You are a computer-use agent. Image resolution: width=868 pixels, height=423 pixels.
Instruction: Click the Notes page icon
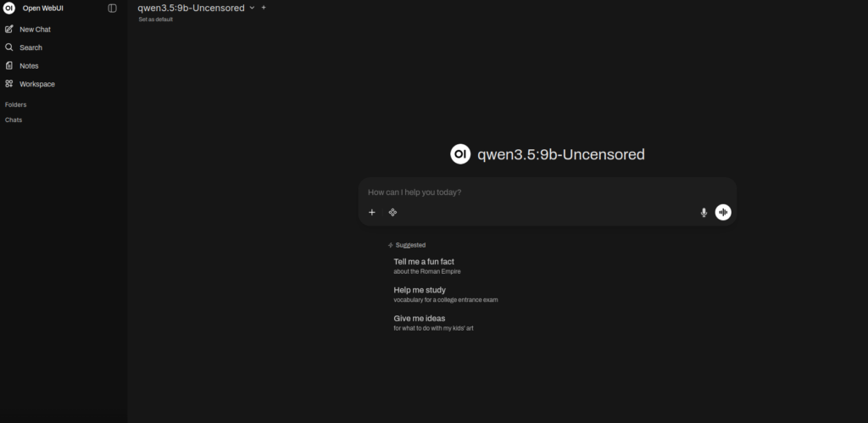click(x=8, y=65)
